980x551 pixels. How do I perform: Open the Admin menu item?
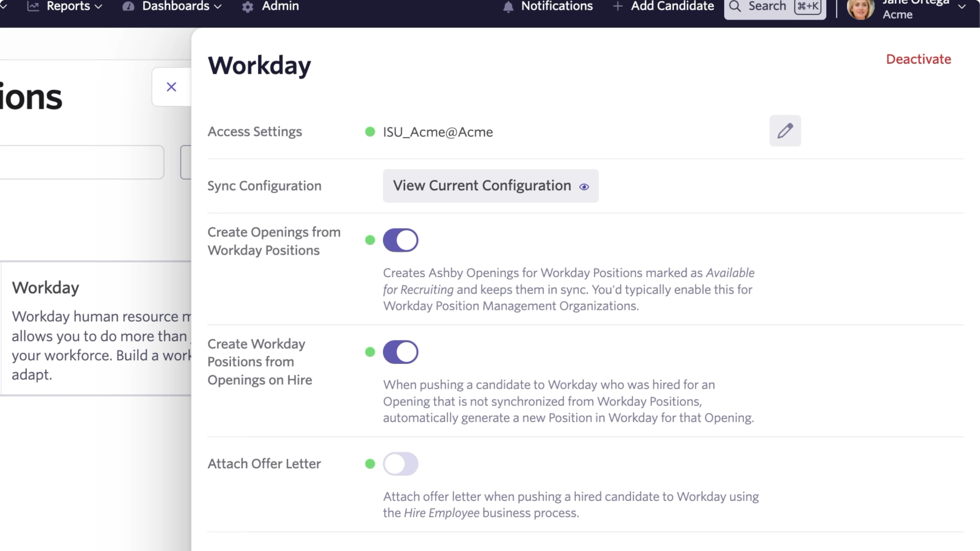click(280, 7)
